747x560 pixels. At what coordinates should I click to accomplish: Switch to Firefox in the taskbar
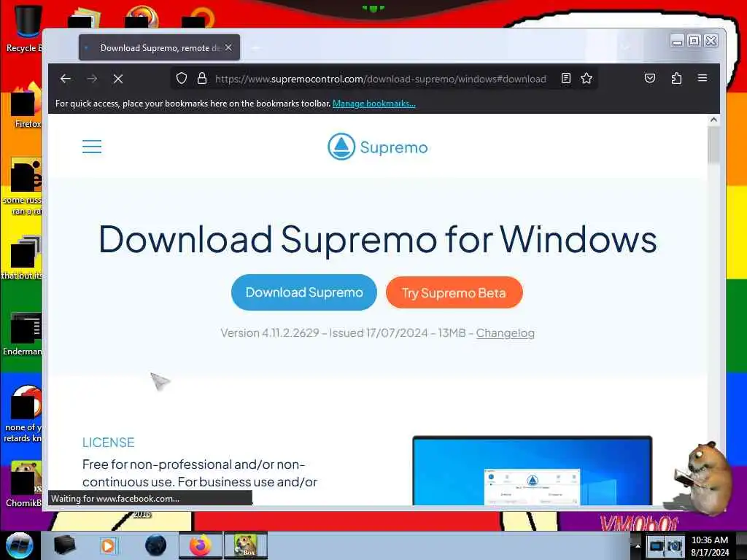[200, 545]
